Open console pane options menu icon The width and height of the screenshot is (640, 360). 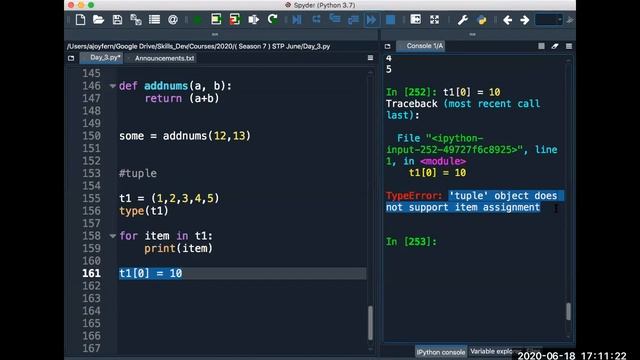click(x=569, y=46)
